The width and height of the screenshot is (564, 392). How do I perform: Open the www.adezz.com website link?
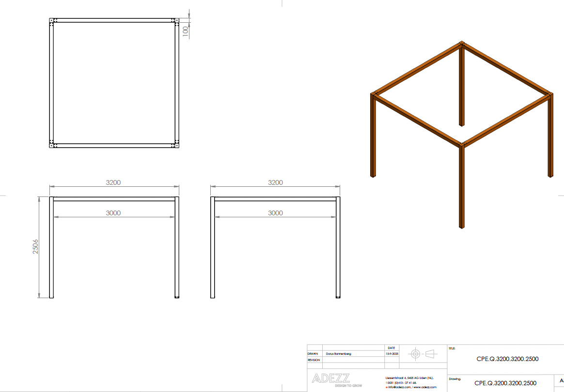click(425, 387)
